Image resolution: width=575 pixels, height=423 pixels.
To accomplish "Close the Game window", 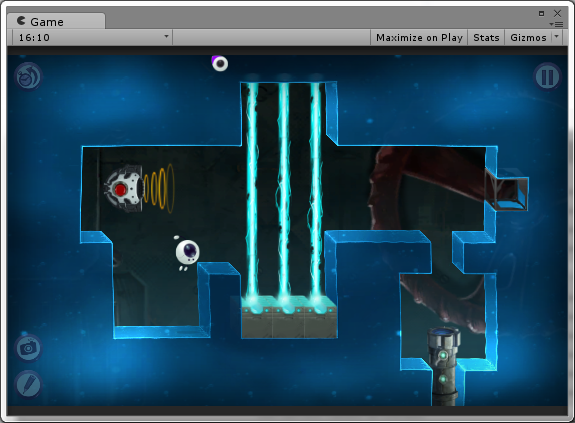I will click(x=557, y=14).
